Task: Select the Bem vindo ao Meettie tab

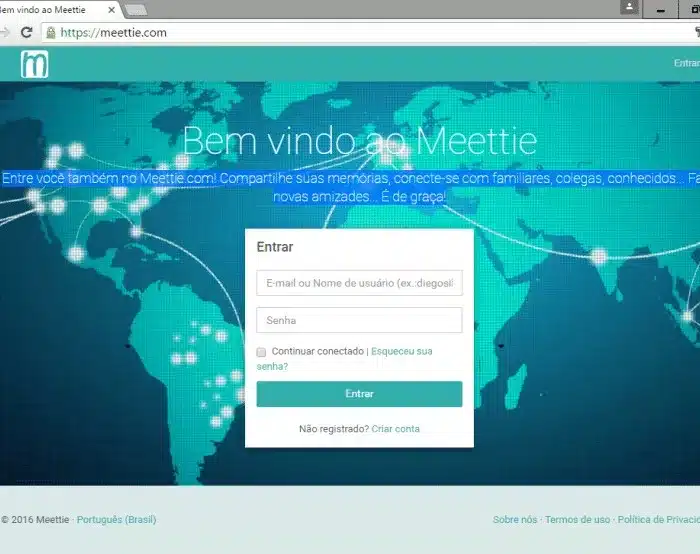Action: [x=55, y=9]
